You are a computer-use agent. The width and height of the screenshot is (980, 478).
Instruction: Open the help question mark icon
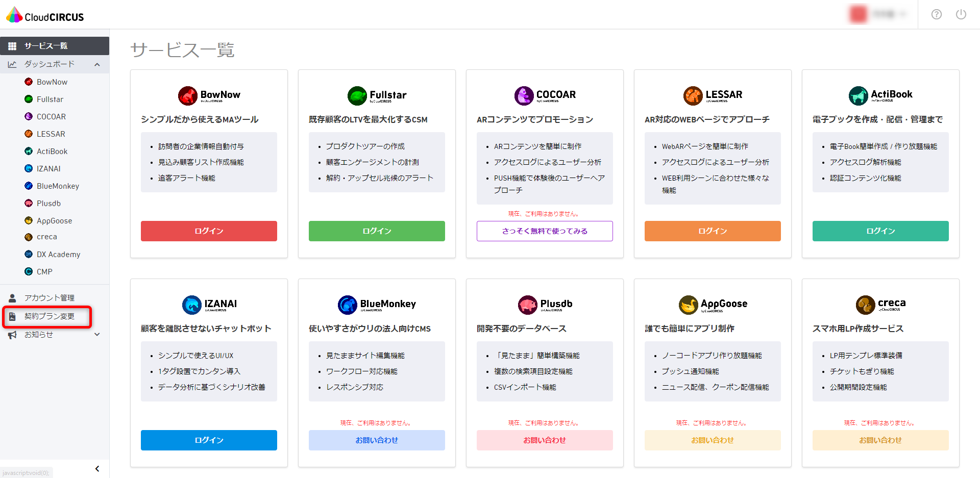[936, 14]
